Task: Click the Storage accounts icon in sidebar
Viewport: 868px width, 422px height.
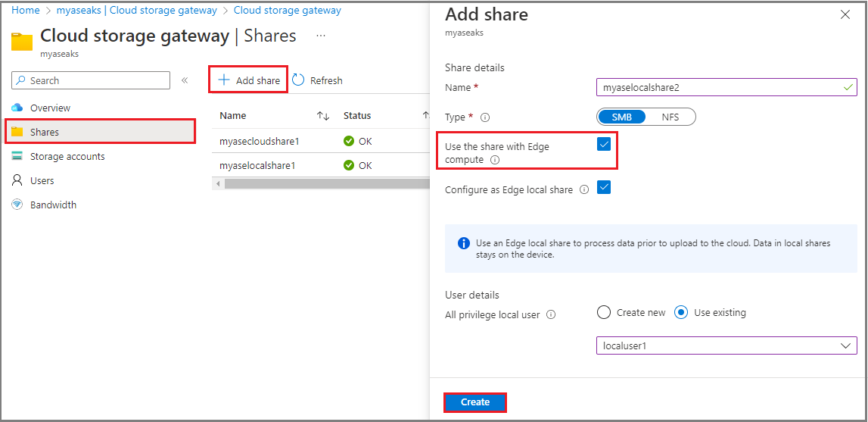Action: [17, 156]
